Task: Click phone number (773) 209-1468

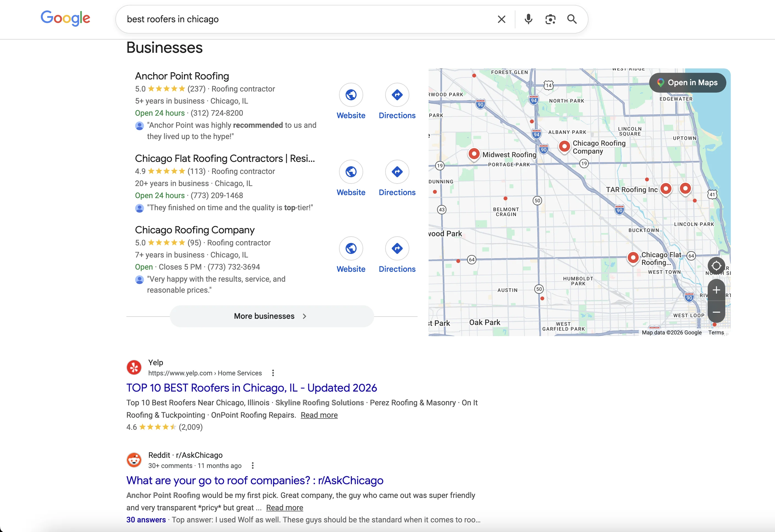Action: (x=217, y=195)
